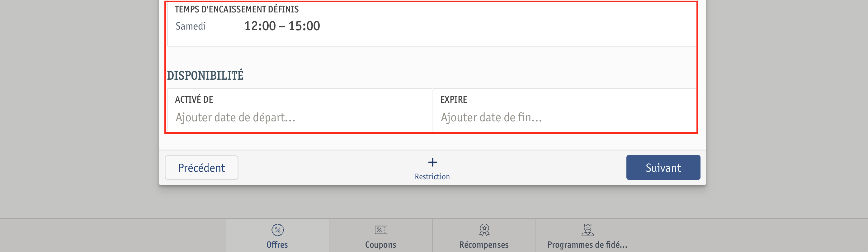
Task: Select the EXPIRE field label
Action: [x=454, y=99]
